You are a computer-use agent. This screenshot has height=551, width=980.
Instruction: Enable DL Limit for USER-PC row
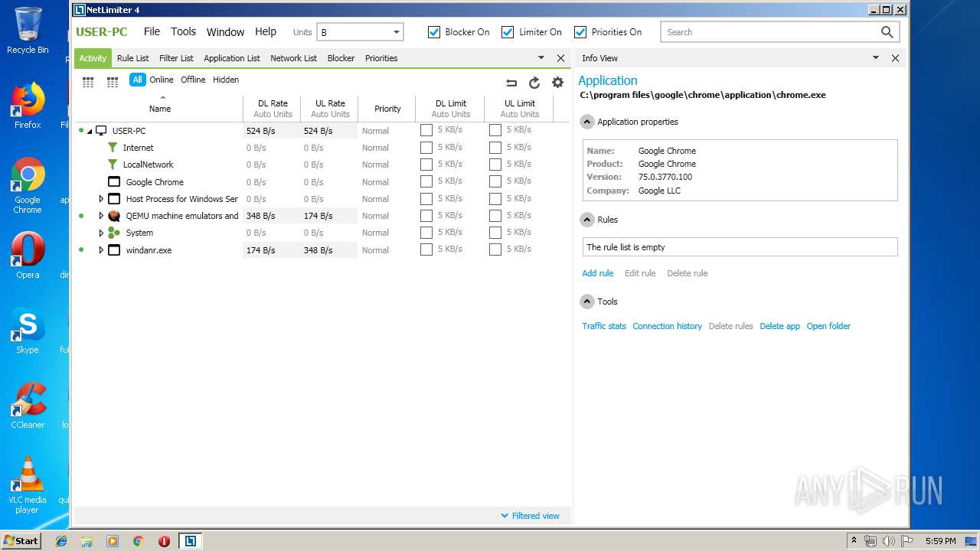[x=426, y=130]
